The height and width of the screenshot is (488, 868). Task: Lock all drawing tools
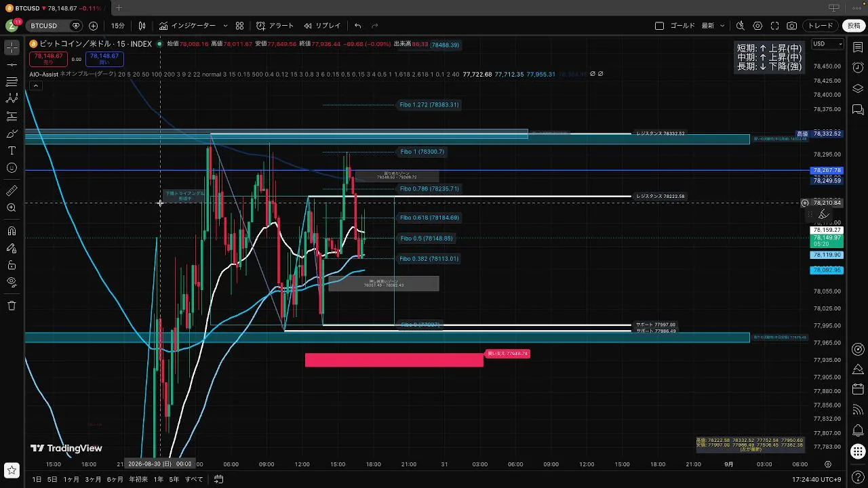pos(12,265)
